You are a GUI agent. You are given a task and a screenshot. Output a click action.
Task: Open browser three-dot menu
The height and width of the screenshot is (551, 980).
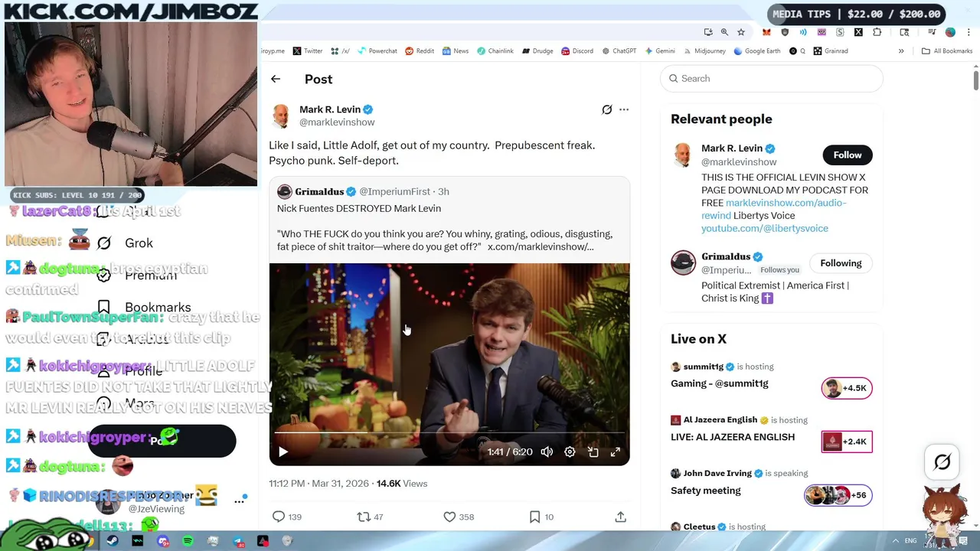coord(969,32)
